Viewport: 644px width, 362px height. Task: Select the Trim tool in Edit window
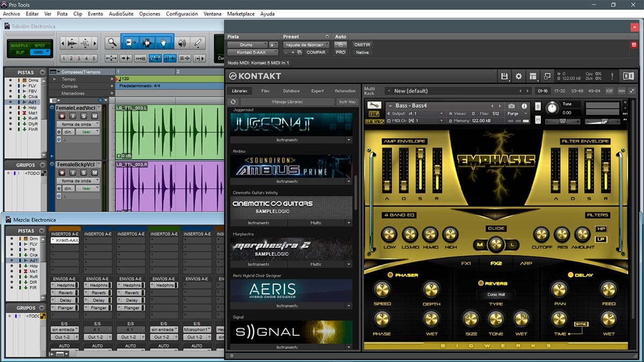129,43
